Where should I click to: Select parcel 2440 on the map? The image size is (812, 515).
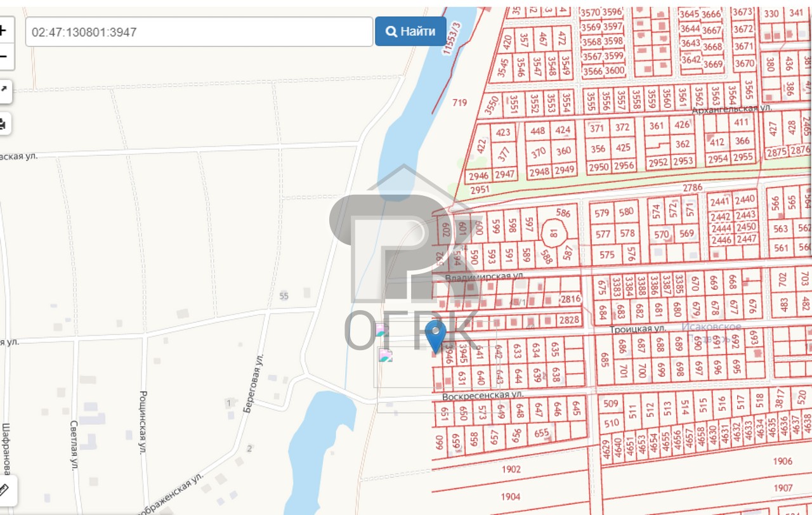745,200
